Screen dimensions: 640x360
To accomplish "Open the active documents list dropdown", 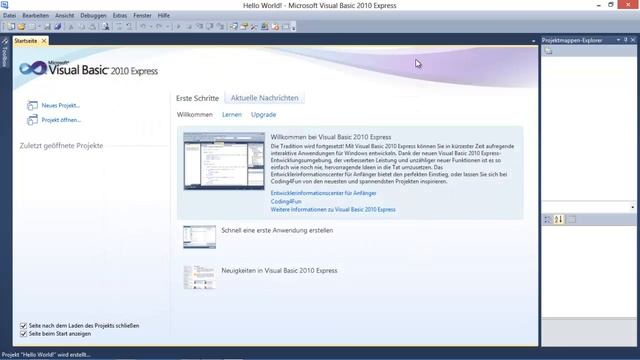I will click(533, 41).
